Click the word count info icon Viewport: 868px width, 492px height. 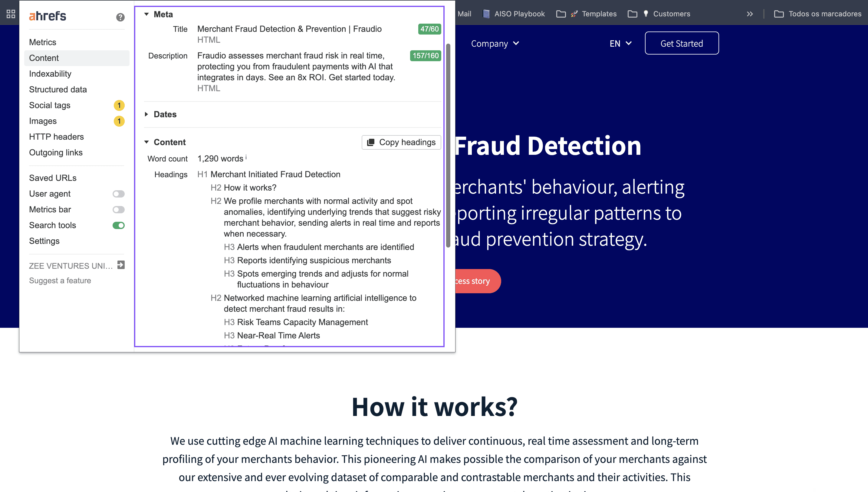coord(246,157)
